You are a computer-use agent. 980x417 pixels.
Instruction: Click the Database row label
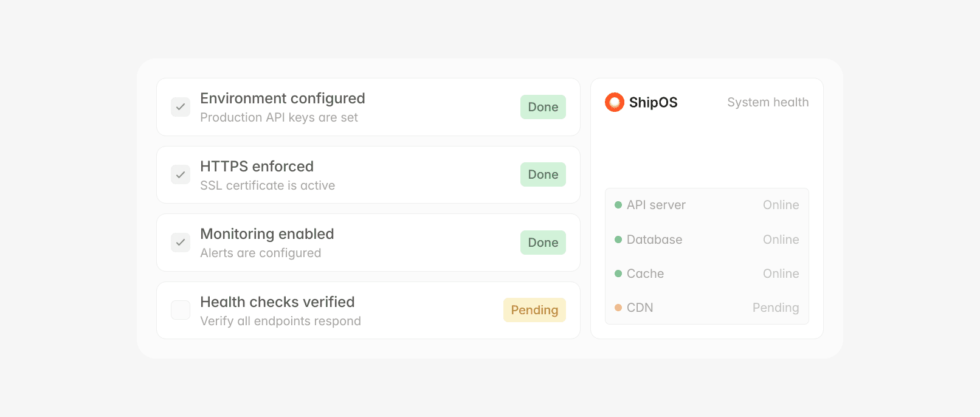coord(654,240)
